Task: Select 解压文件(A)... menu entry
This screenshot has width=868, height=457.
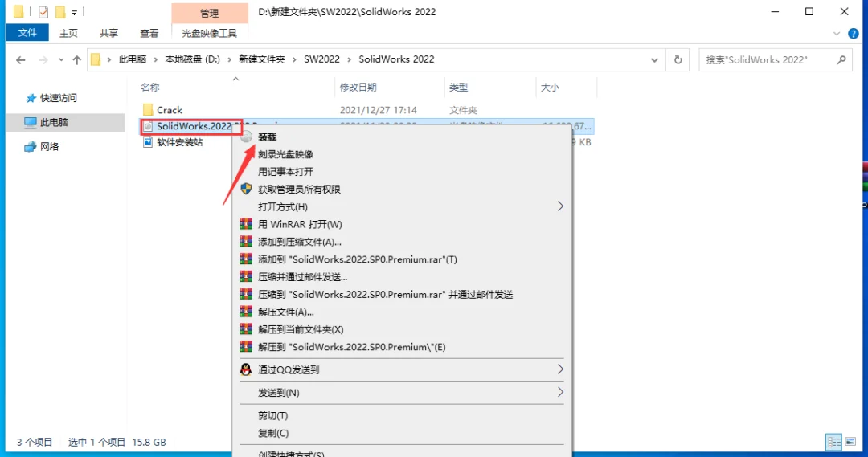Action: pos(402,312)
